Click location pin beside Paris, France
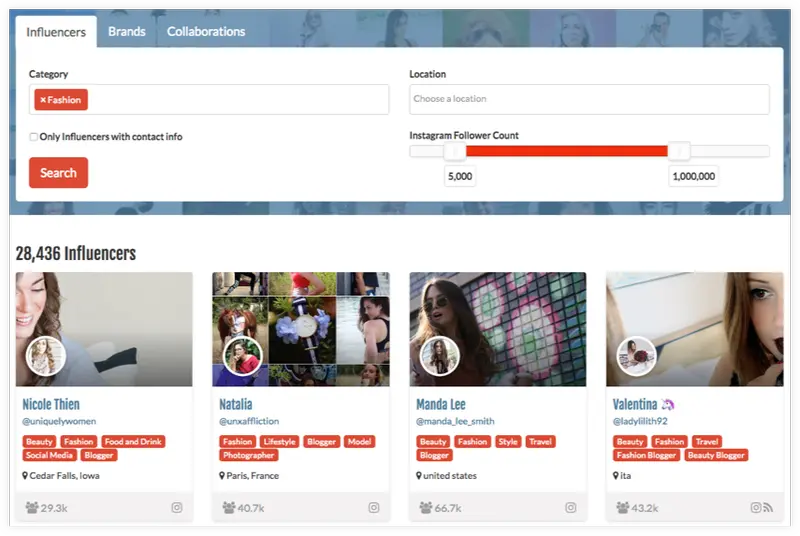800x536 pixels. (x=222, y=475)
